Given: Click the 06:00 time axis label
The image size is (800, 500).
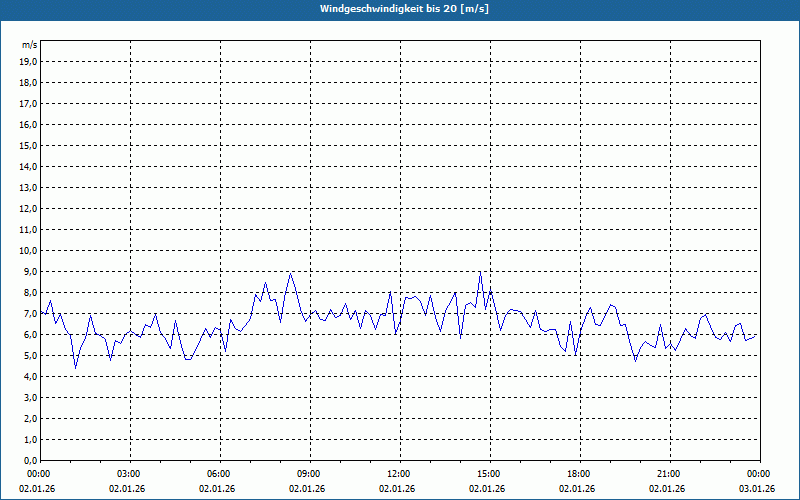Looking at the screenshot, I should point(218,474).
